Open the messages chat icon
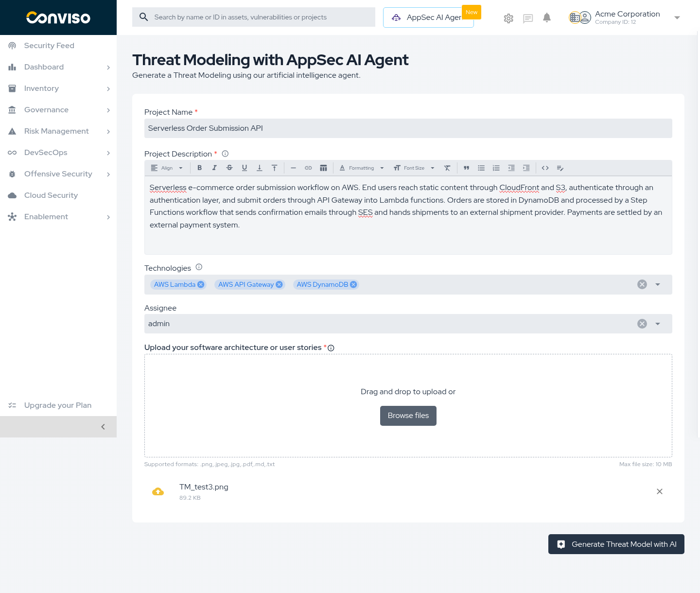 528,18
